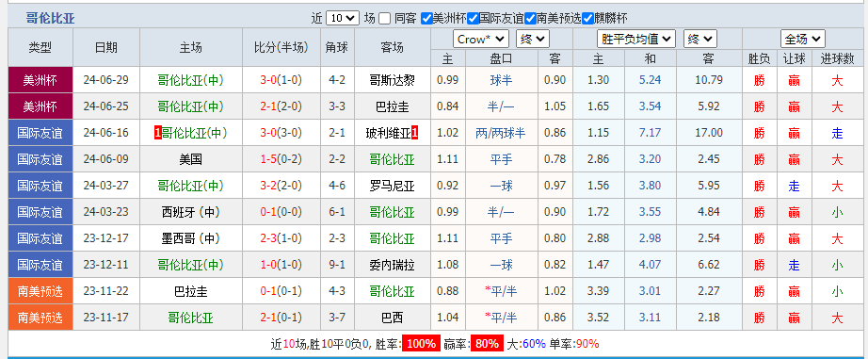This screenshot has width=868, height=359.
Task: Click the 2-3 score against 墨西哥
Action: tap(268, 238)
